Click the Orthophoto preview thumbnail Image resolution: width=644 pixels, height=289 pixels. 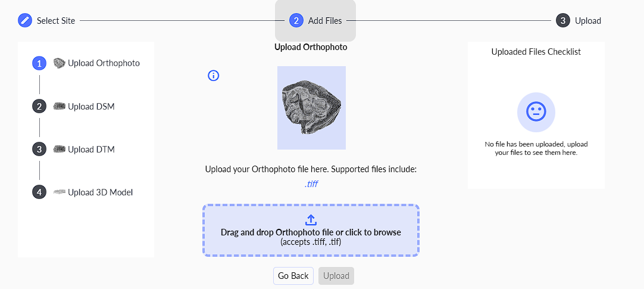click(311, 107)
